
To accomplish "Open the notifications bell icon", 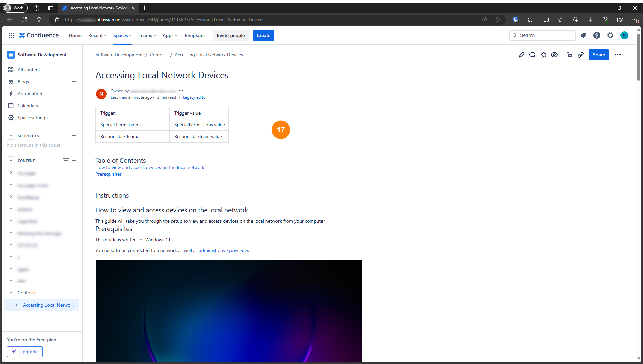I will point(583,35).
